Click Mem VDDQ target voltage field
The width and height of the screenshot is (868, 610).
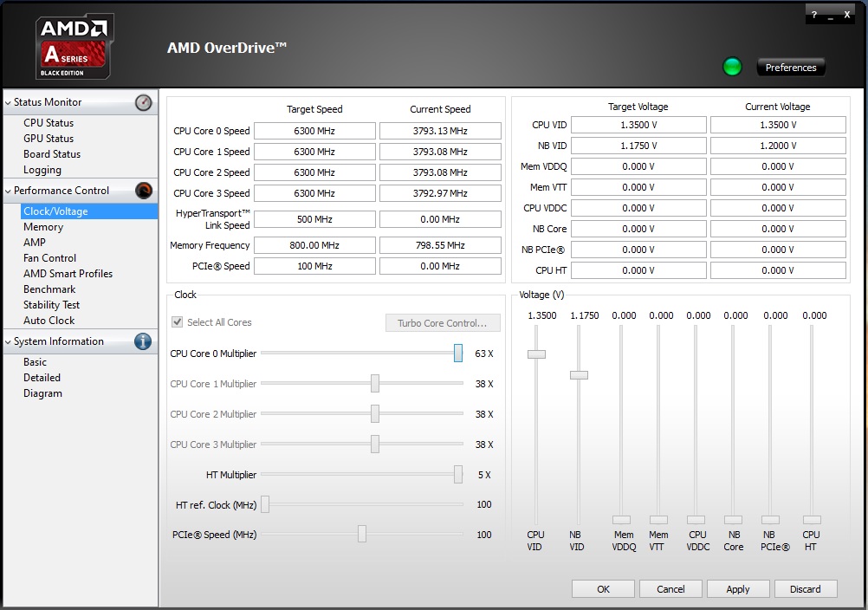[638, 166]
